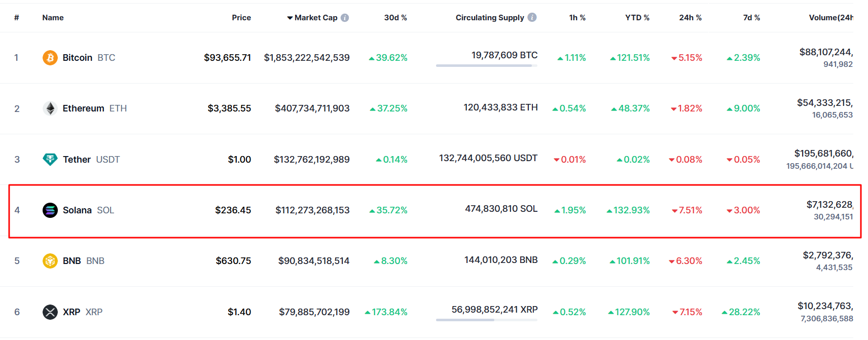Image resolution: width=868 pixels, height=340 pixels.
Task: Click the Market Cap sort arrow
Action: click(291, 17)
